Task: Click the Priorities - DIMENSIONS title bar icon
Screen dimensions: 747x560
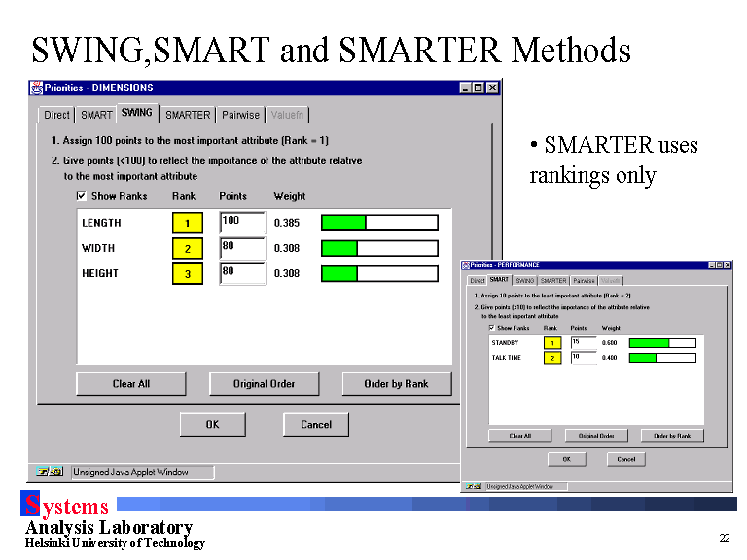Action: [37, 87]
